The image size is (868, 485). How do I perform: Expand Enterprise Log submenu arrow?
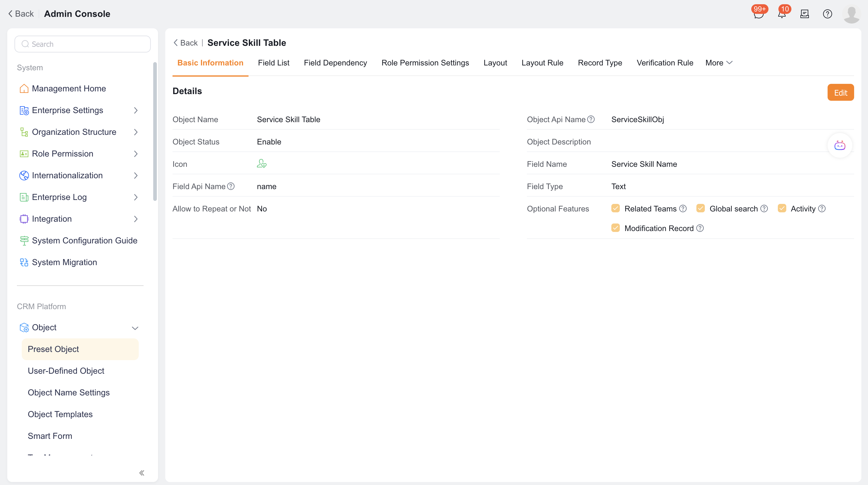click(135, 198)
